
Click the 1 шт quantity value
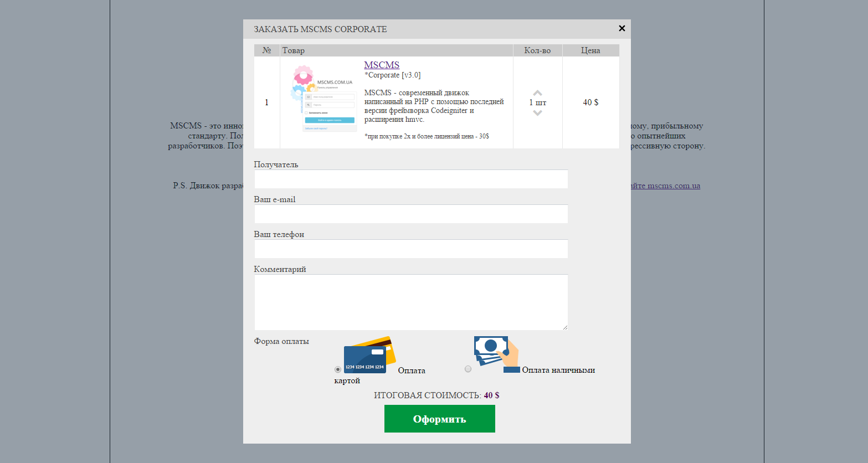[537, 102]
